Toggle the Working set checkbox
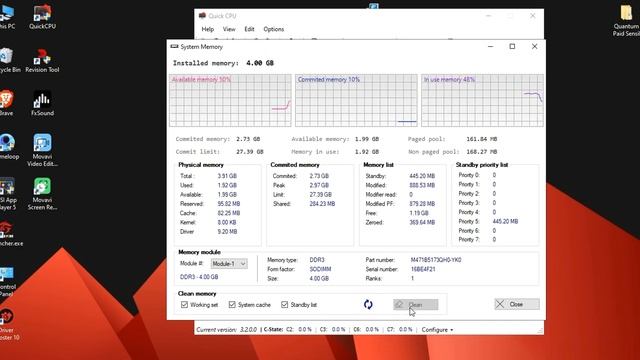Image resolution: width=640 pixels, height=360 pixels. point(184,304)
